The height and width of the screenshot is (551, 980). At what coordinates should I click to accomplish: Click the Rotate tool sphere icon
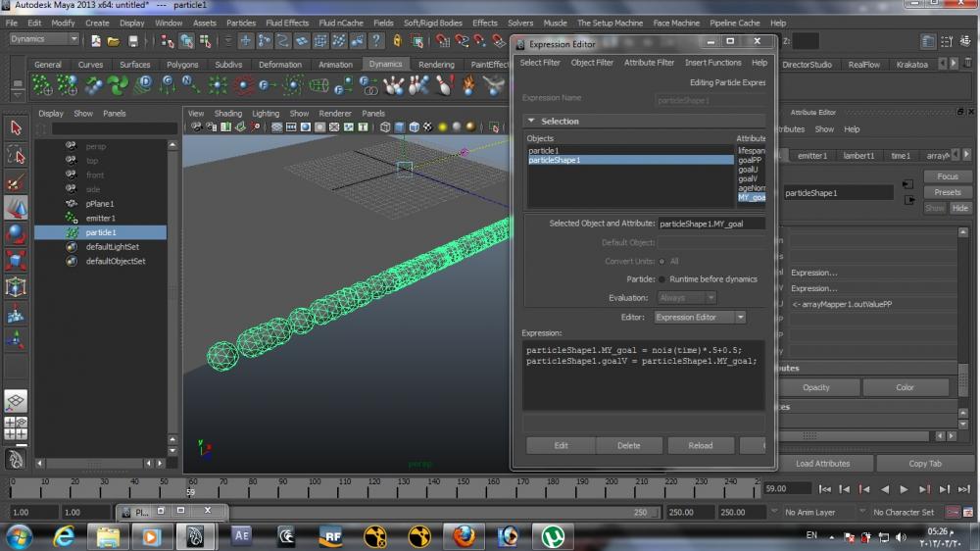point(16,233)
